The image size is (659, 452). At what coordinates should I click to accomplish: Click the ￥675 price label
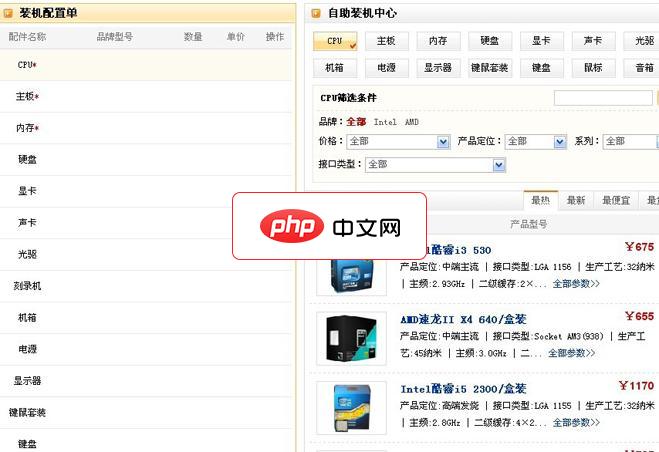pos(640,247)
